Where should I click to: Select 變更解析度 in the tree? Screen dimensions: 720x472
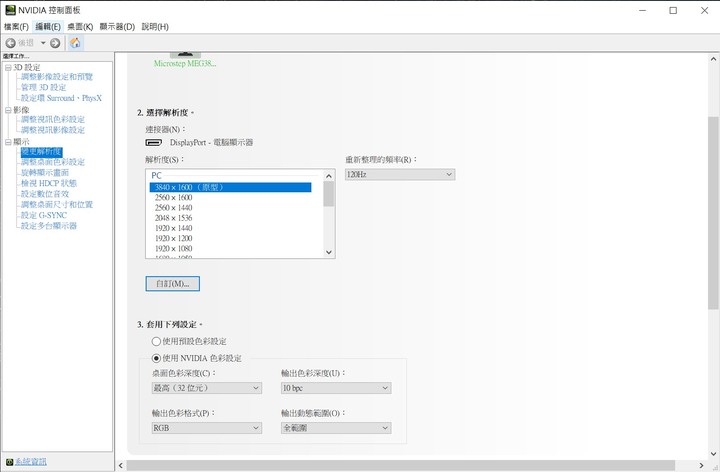coord(41,152)
